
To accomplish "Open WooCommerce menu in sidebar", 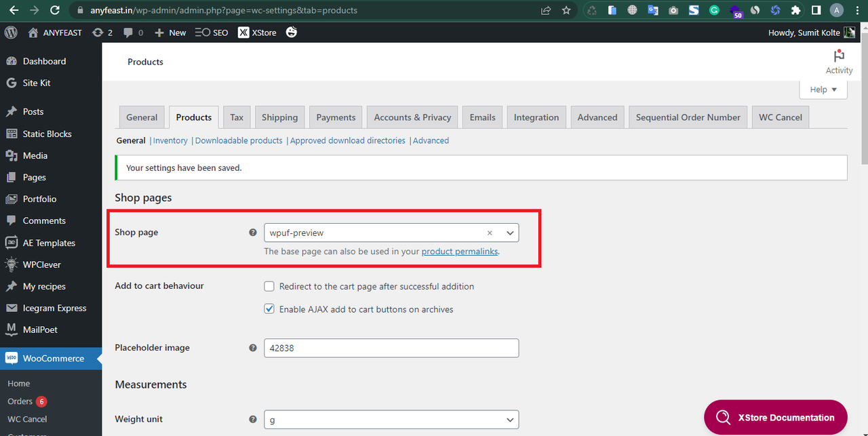I will point(51,358).
